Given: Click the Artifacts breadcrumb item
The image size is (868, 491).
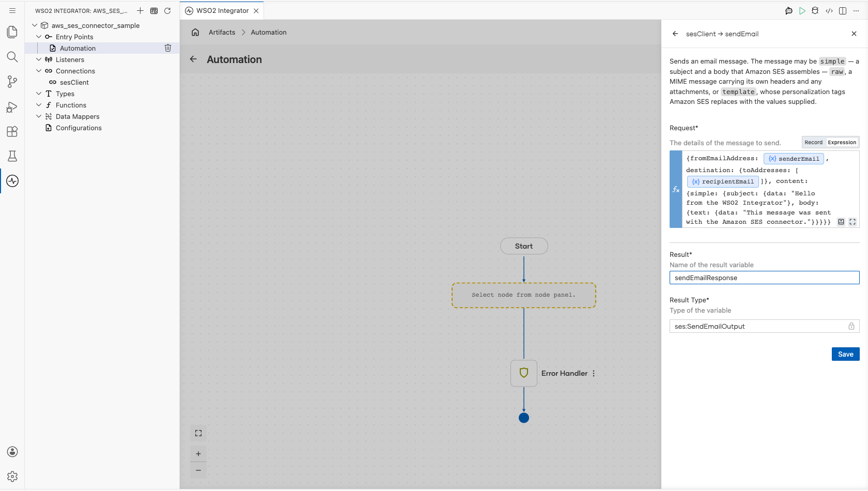Looking at the screenshot, I should coord(222,32).
